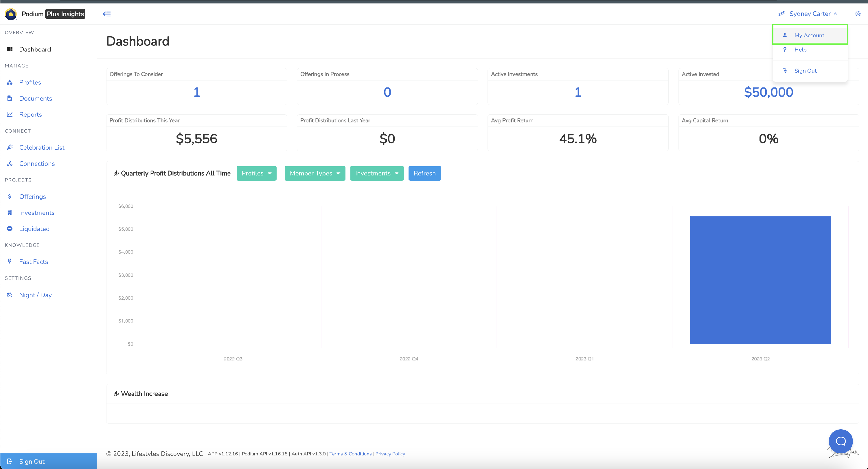The height and width of the screenshot is (469, 868).
Task: Click the Documents file icon
Action: (10, 98)
